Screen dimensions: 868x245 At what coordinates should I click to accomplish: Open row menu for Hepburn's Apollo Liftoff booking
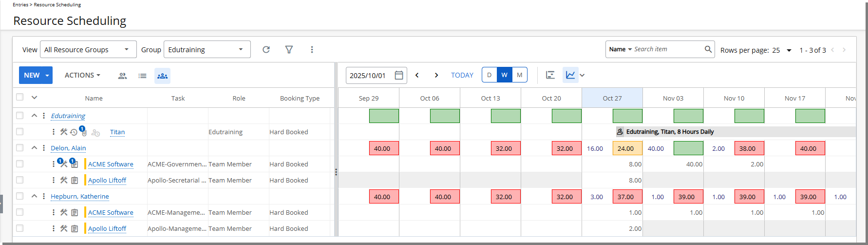coord(54,228)
